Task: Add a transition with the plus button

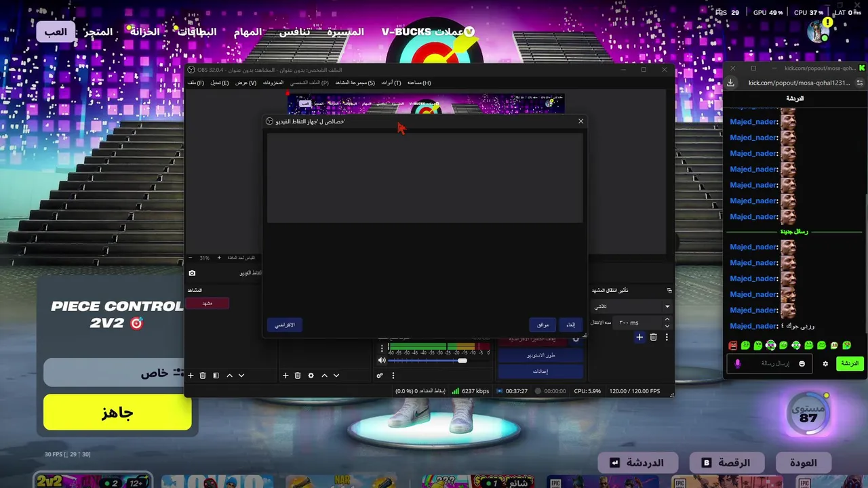Action: click(639, 337)
